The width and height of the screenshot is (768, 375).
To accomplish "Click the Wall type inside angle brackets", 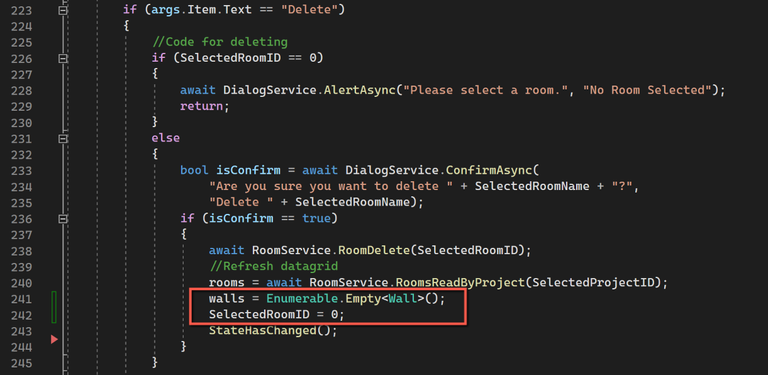I will (x=403, y=298).
